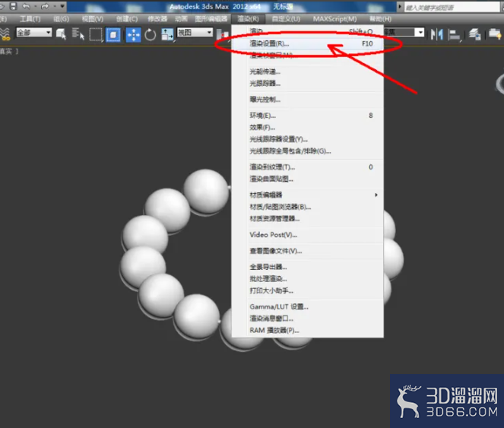
Task: Open the 修改器 menu
Action: tap(157, 19)
